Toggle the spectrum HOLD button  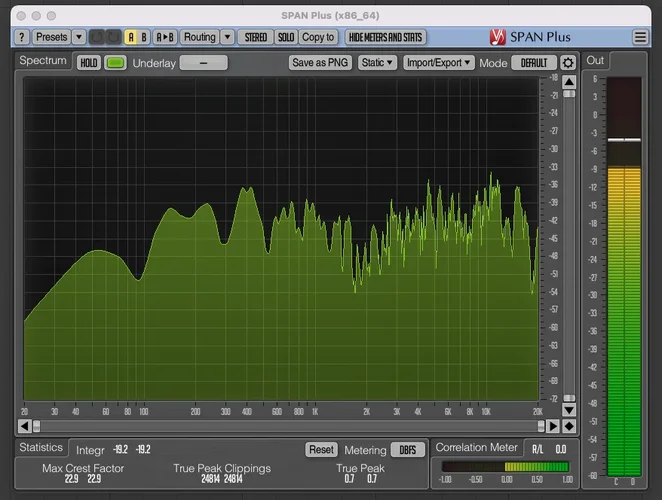point(89,63)
